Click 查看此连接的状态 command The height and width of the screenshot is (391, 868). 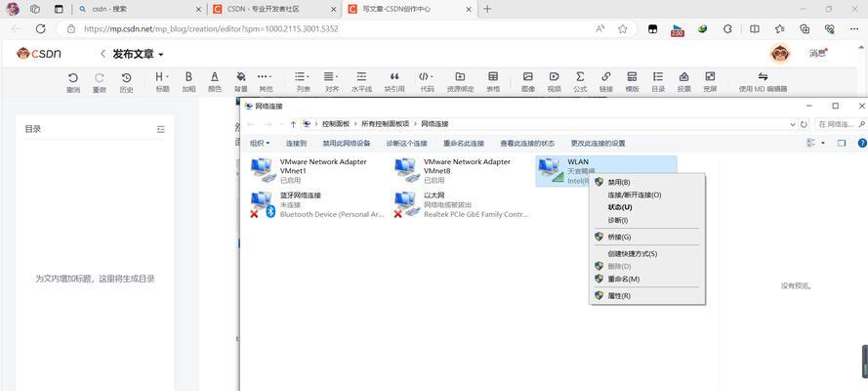pos(527,144)
